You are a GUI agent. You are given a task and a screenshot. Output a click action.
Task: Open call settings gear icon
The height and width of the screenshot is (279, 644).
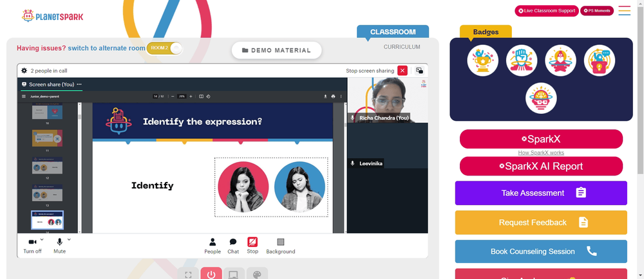pyautogui.click(x=24, y=71)
